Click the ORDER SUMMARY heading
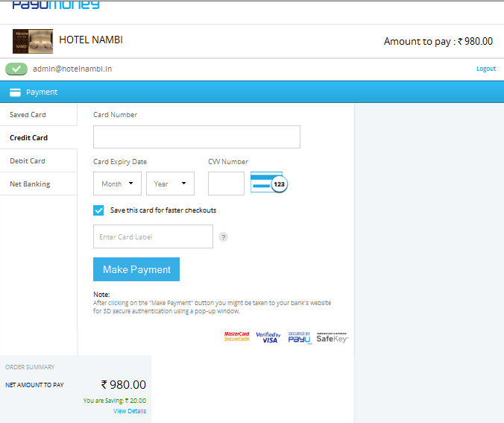This screenshot has width=504, height=423. pos(30,367)
